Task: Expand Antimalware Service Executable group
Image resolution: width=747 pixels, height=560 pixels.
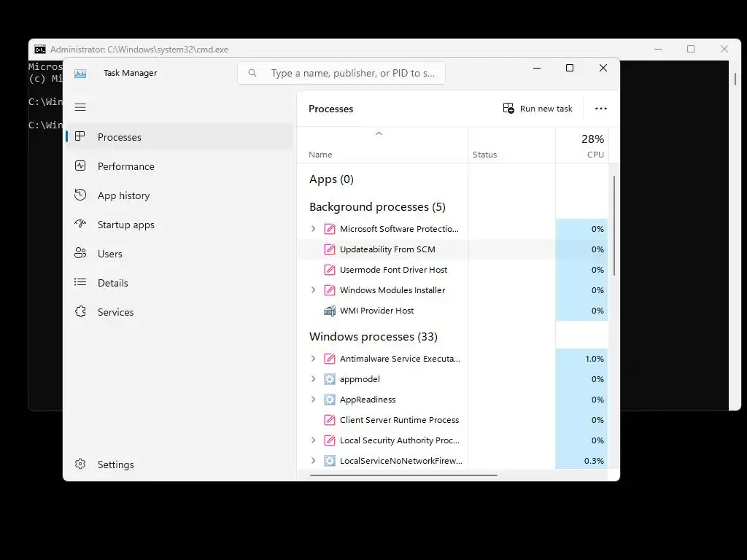Action: click(x=313, y=359)
